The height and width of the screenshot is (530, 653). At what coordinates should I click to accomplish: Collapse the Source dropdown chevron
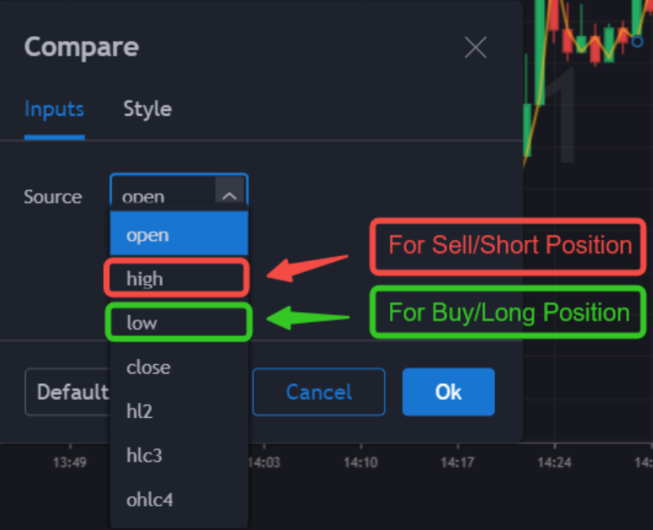[229, 196]
